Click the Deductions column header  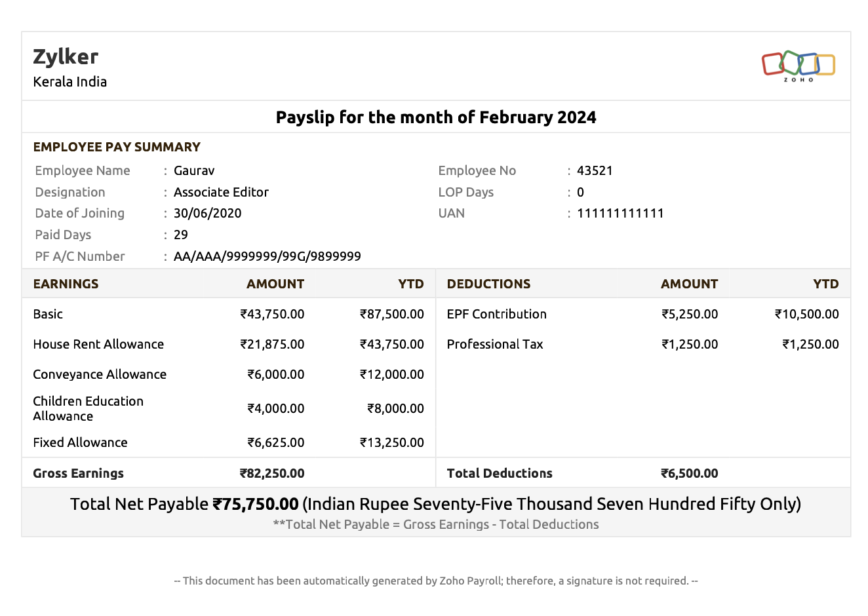point(488,284)
